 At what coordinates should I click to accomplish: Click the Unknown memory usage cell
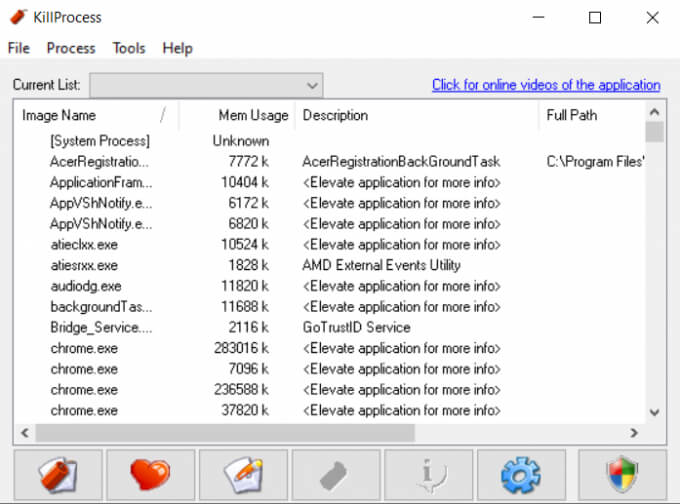pos(241,141)
